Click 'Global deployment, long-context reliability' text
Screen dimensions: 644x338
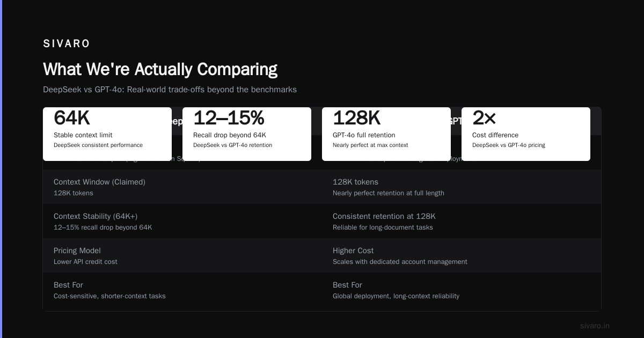(x=396, y=296)
